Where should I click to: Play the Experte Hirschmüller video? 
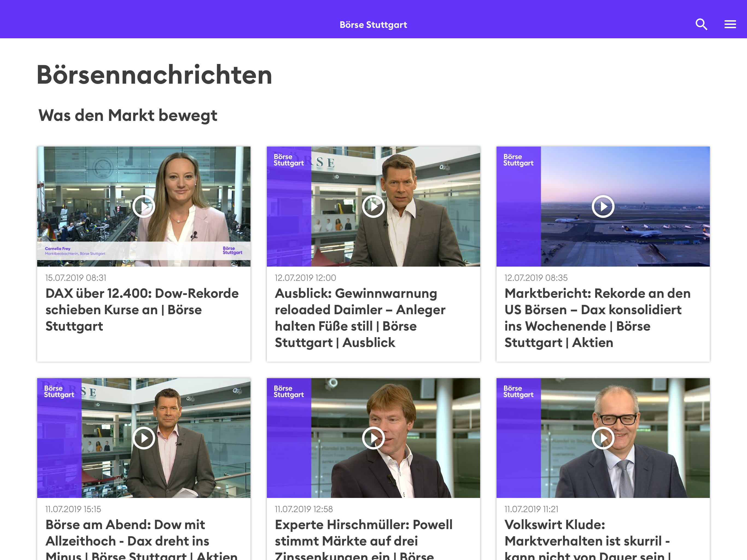click(373, 438)
